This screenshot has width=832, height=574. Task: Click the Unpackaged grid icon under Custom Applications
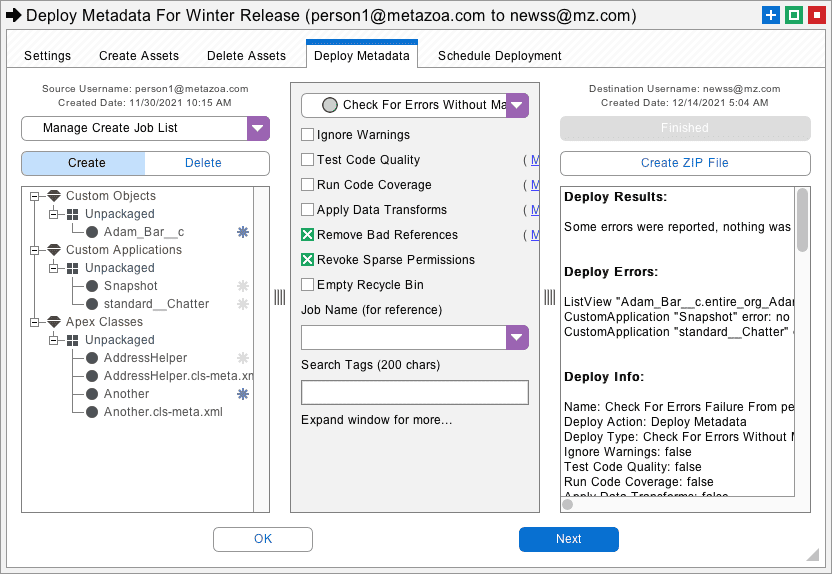point(73,268)
